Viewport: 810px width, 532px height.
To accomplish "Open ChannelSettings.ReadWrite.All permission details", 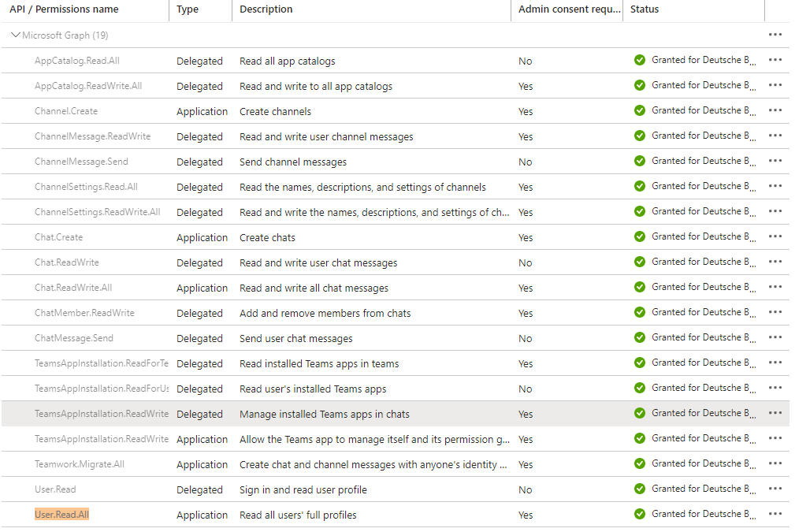I will (x=98, y=212).
